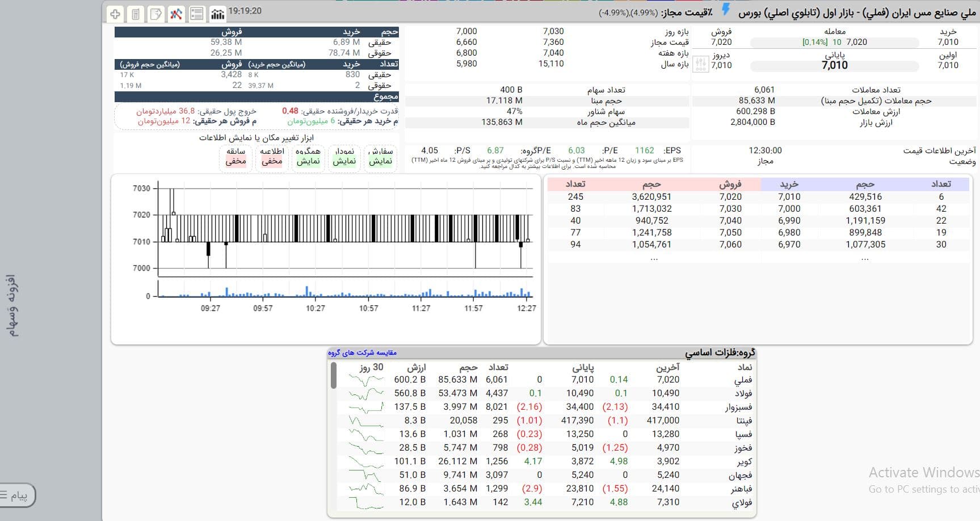Click the ارزش بازار value 2,804,000 B
Viewport: 980px width, 521px height.
[x=752, y=122]
